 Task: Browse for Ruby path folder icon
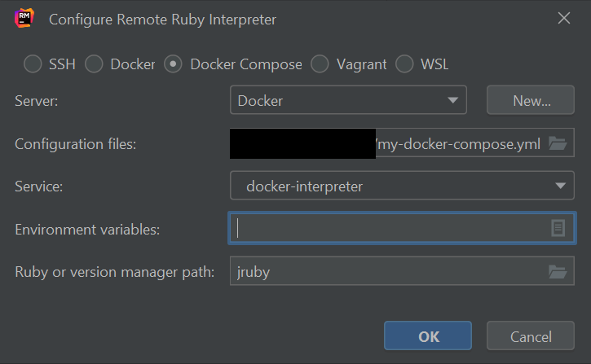click(x=558, y=272)
